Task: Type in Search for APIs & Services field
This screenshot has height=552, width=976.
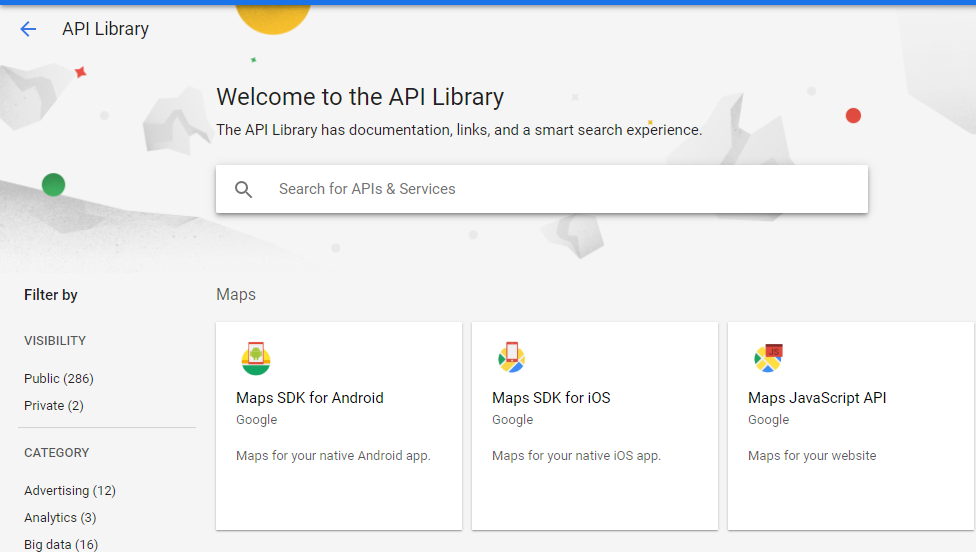Action: click(560, 189)
